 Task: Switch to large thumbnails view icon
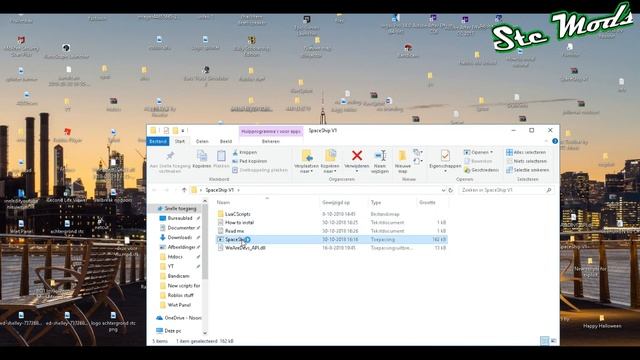(x=553, y=341)
